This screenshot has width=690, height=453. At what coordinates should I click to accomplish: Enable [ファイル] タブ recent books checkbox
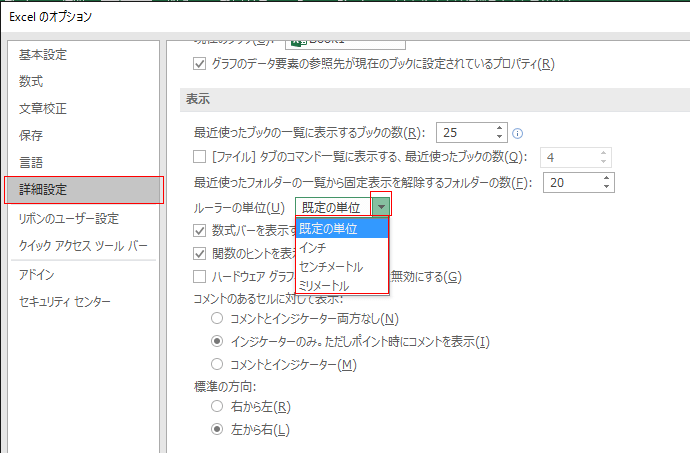point(199,156)
